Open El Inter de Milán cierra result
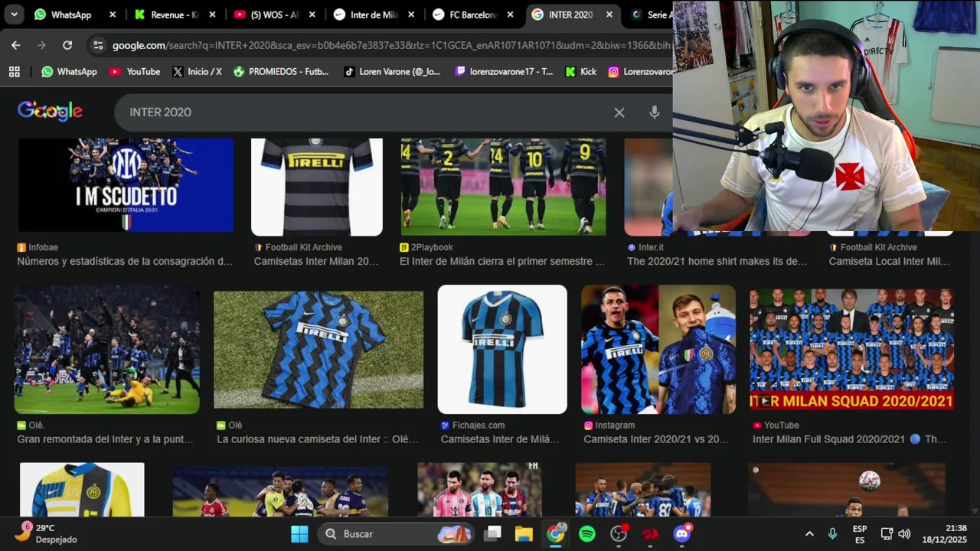 [x=502, y=261]
